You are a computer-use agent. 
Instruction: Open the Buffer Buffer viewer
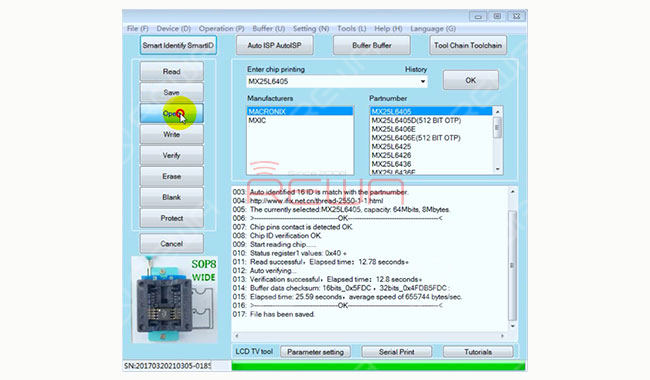[372, 45]
